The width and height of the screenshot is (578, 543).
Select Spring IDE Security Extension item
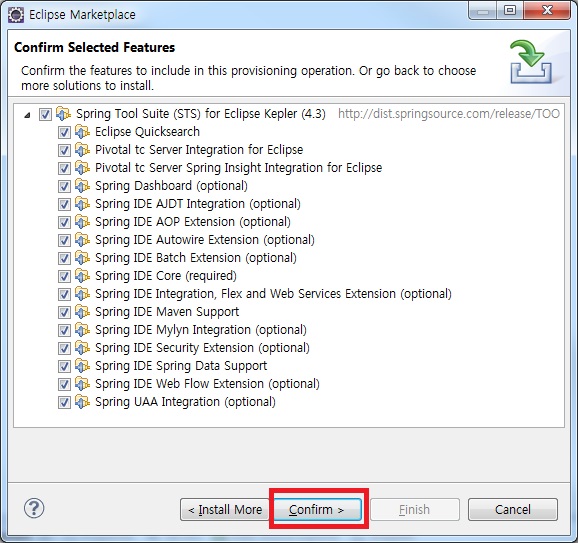[202, 348]
